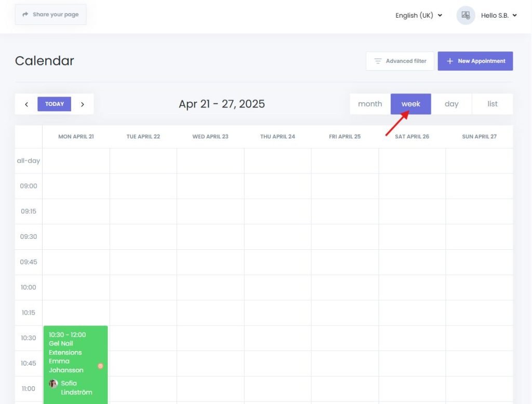Switch to list view
Viewport: 532px width, 404px height.
click(x=492, y=104)
